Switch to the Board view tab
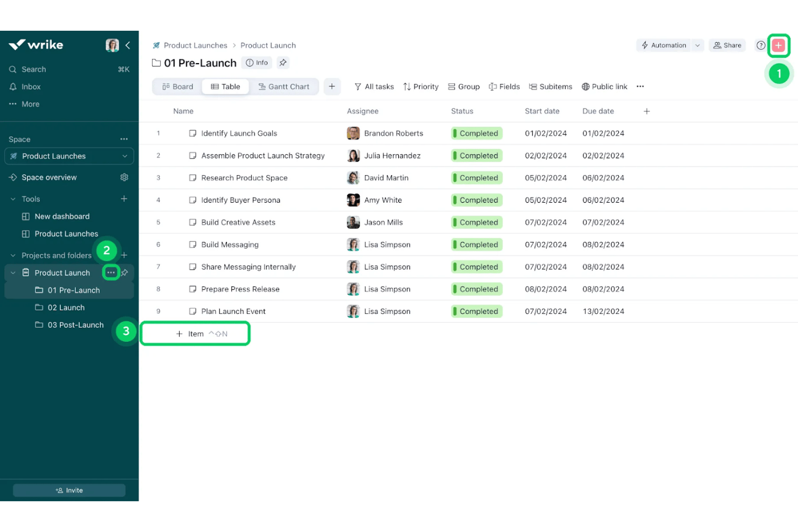The height and width of the screenshot is (532, 798). click(177, 86)
